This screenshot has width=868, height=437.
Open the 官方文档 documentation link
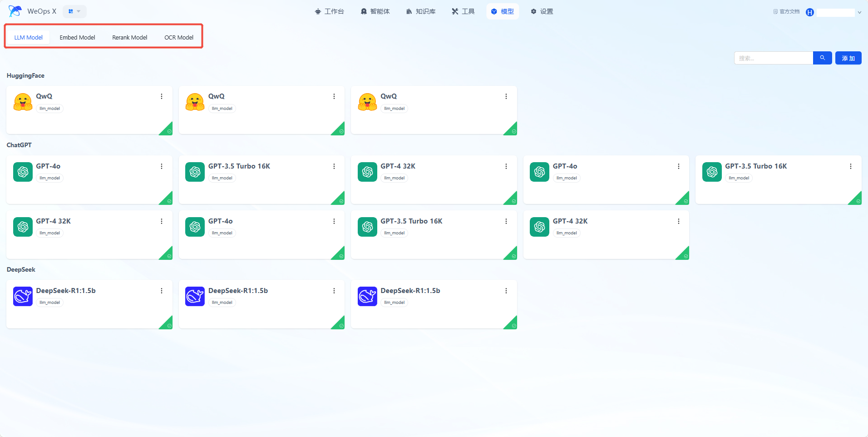click(787, 12)
